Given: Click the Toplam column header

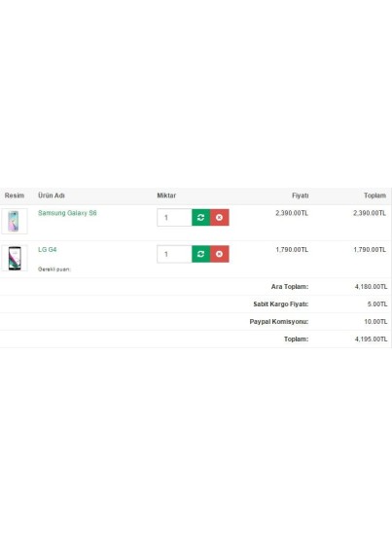Looking at the screenshot, I should click(x=374, y=196).
